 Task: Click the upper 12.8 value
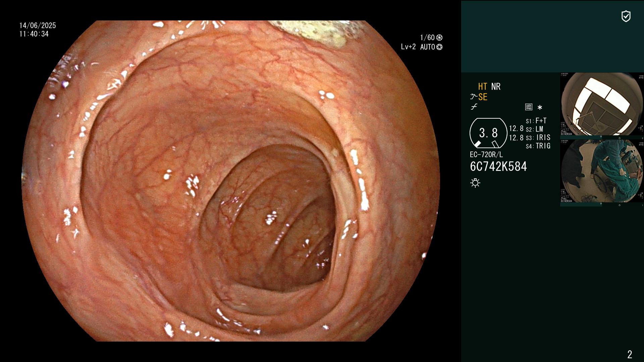[516, 128]
